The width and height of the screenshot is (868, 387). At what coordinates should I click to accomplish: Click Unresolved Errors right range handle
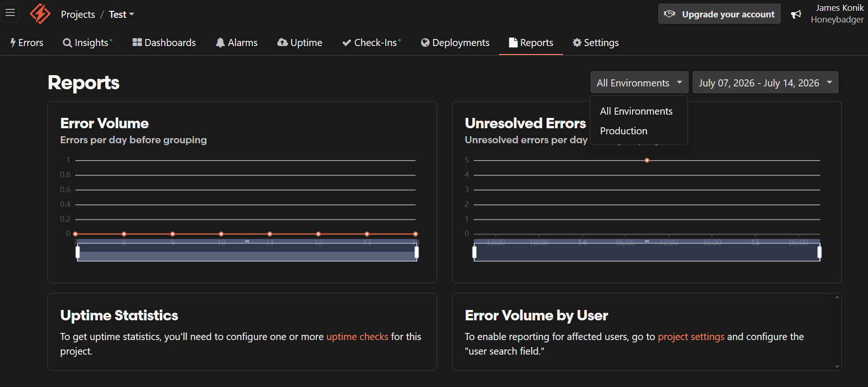(820, 252)
